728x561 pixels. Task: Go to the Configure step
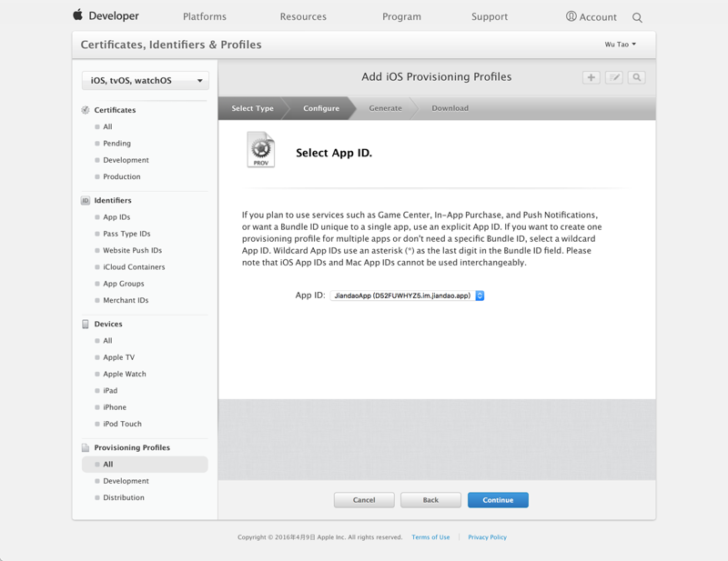tap(321, 108)
